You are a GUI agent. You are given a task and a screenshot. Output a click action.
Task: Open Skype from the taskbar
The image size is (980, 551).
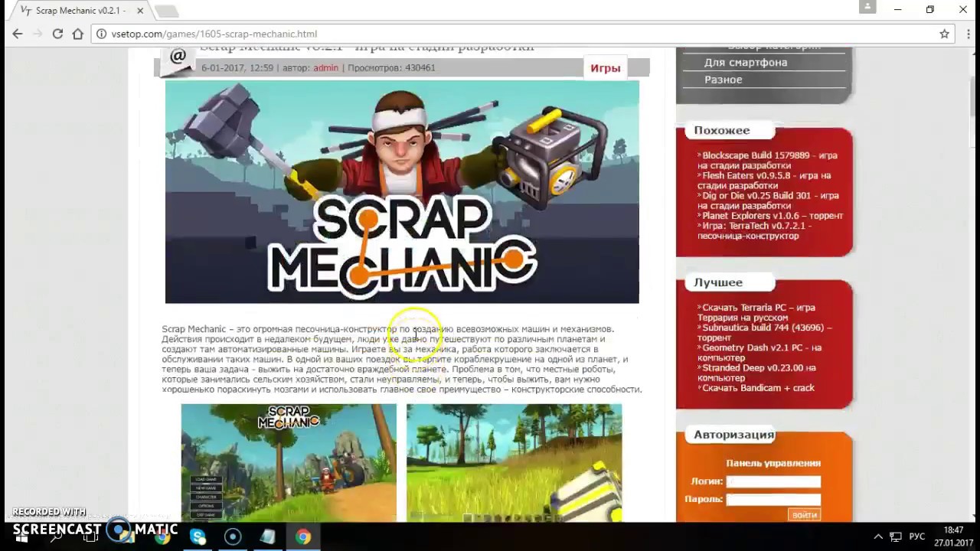[x=198, y=536]
